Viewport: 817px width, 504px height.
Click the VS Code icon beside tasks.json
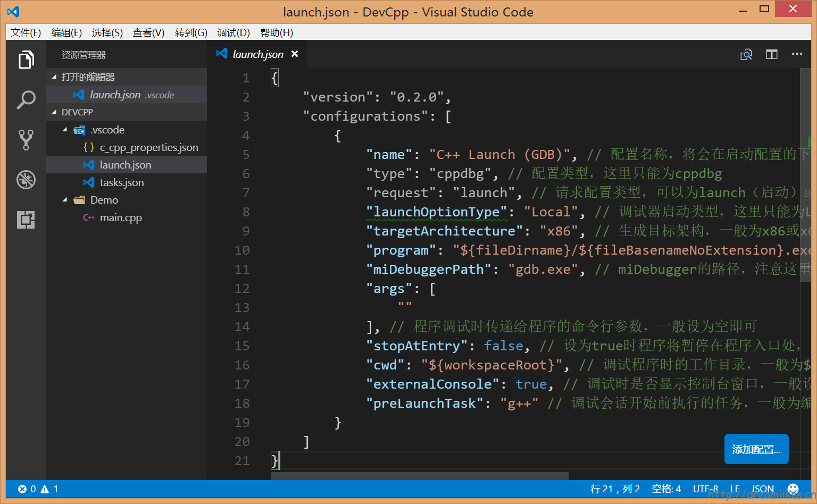89,182
